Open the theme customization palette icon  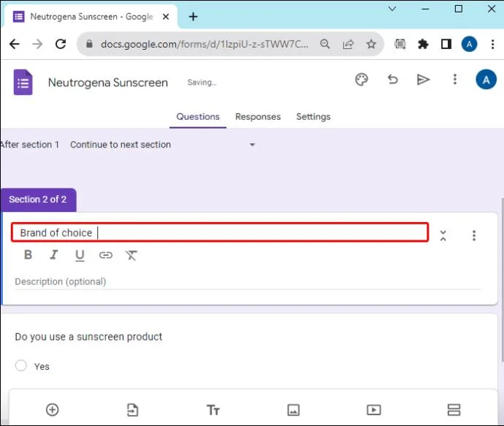click(x=362, y=80)
